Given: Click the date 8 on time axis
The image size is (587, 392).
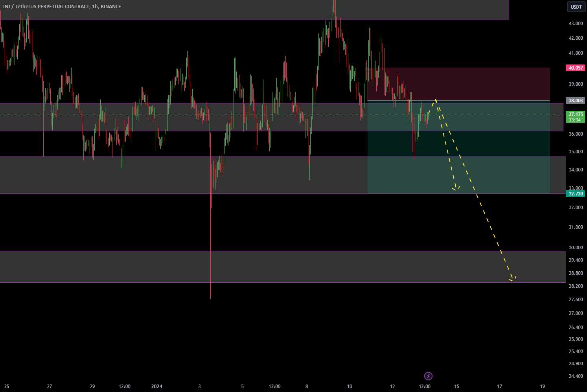Looking at the screenshot, I should [x=307, y=386].
